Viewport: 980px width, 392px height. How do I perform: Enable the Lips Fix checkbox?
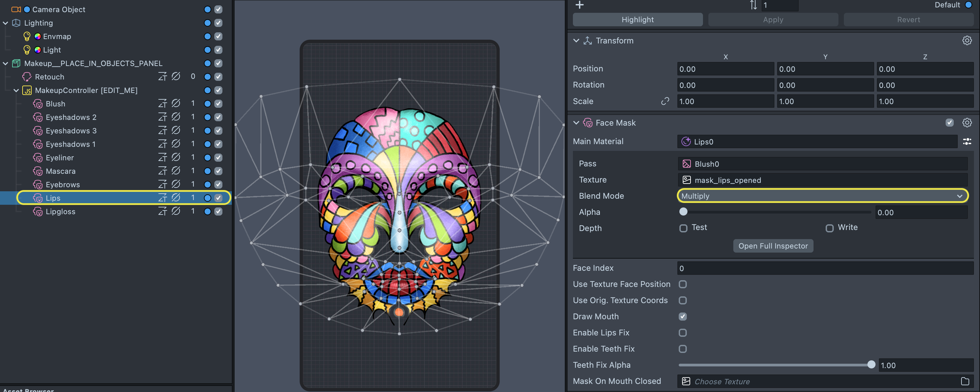[683, 333]
